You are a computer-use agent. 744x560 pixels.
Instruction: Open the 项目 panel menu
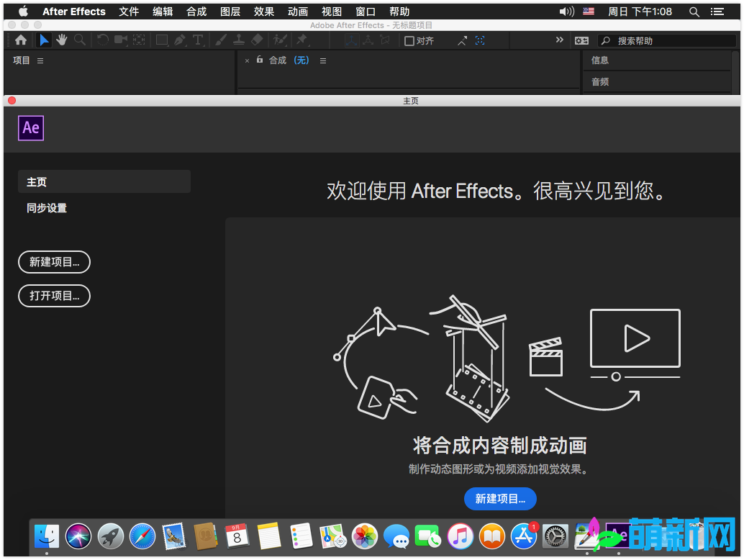click(x=40, y=60)
